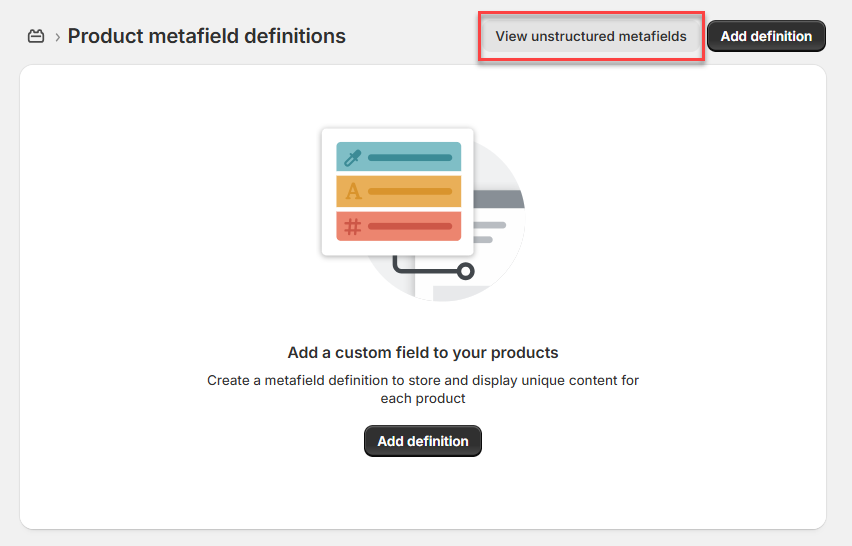Image resolution: width=852 pixels, height=546 pixels.
Task: Click the breadcrumb chevron before the page title
Action: coord(57,37)
